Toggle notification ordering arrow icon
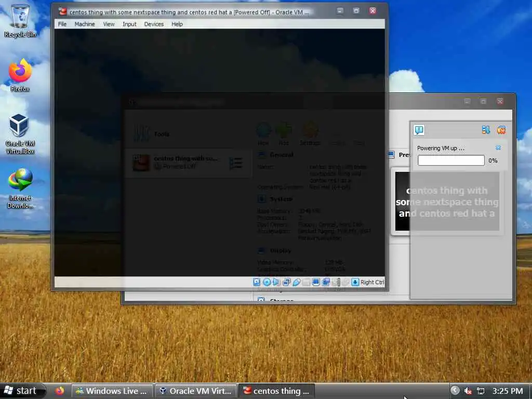Image resolution: width=532 pixels, height=399 pixels. (486, 130)
